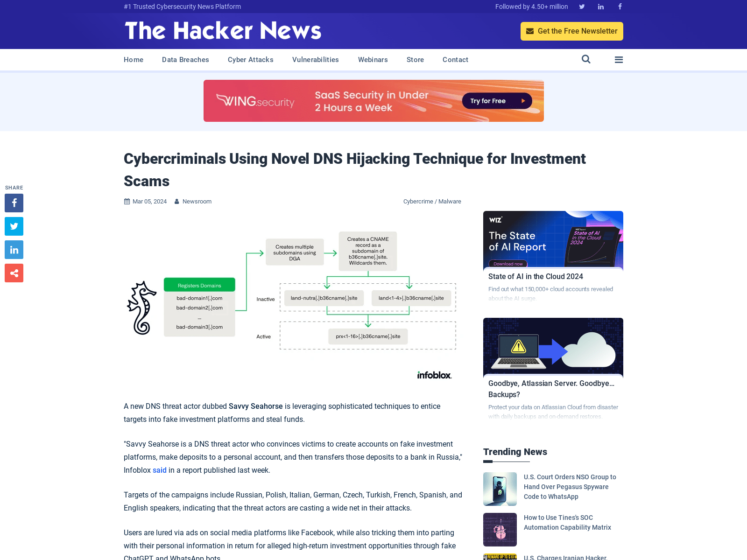Click thumbnail for Tines SOC Automation story

point(500,530)
